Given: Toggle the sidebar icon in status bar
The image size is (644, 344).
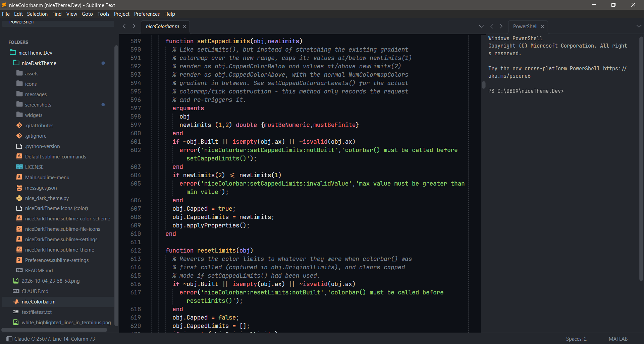Looking at the screenshot, I should pos(9,339).
